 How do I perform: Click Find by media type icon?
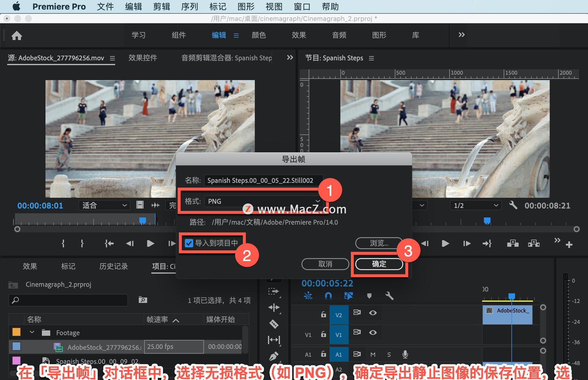(143, 300)
